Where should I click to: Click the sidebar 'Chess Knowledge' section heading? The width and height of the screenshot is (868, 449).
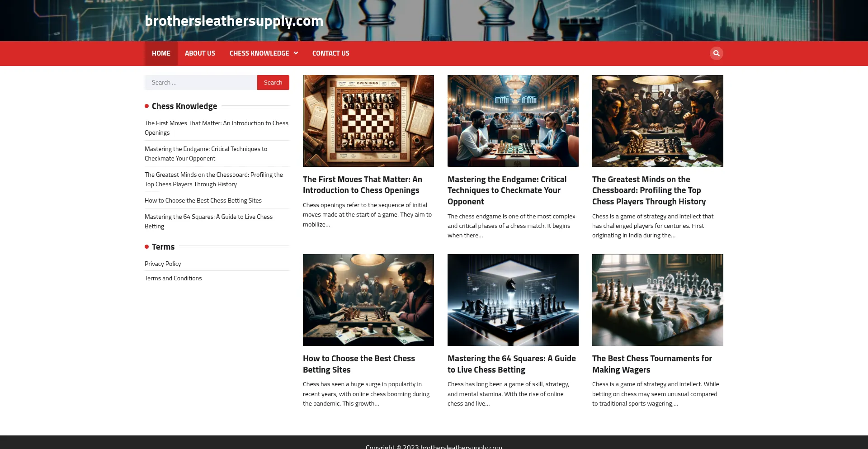click(184, 106)
